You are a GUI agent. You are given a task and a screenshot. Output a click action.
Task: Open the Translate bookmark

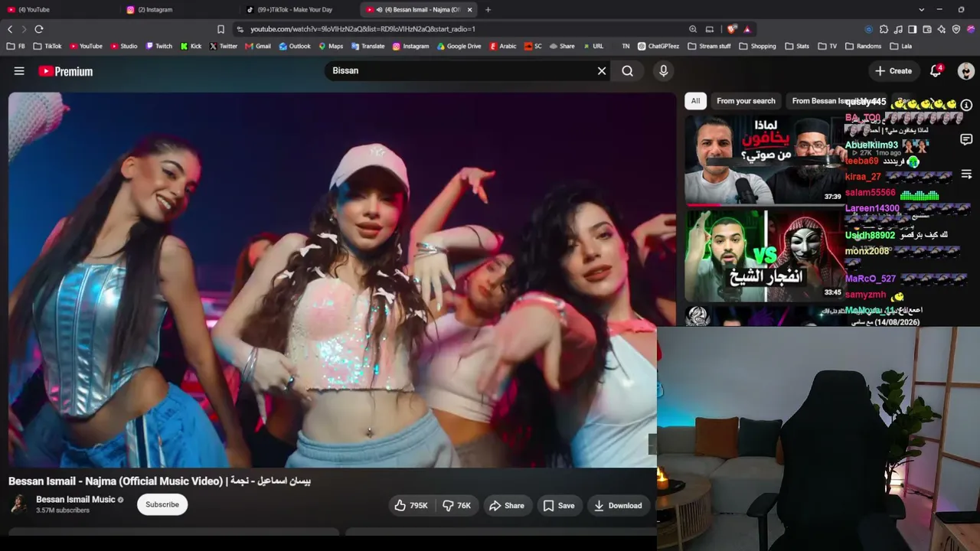pyautogui.click(x=367, y=46)
